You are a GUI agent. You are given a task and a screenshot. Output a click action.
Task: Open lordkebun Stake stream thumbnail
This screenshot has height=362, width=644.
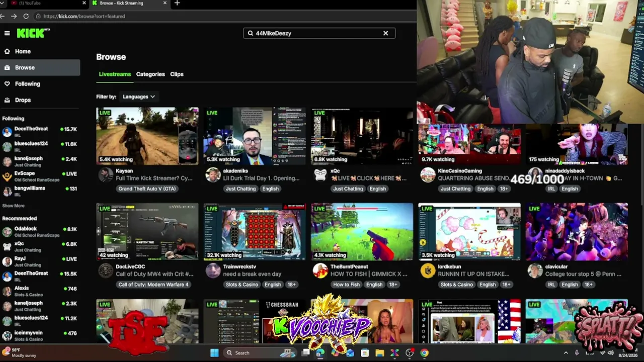coord(469,232)
